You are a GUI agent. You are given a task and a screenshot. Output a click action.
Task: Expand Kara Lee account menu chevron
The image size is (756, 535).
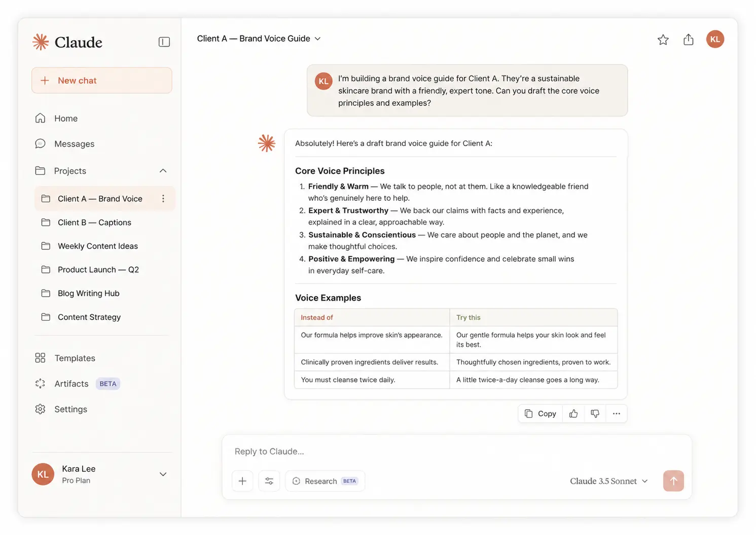[x=163, y=475]
